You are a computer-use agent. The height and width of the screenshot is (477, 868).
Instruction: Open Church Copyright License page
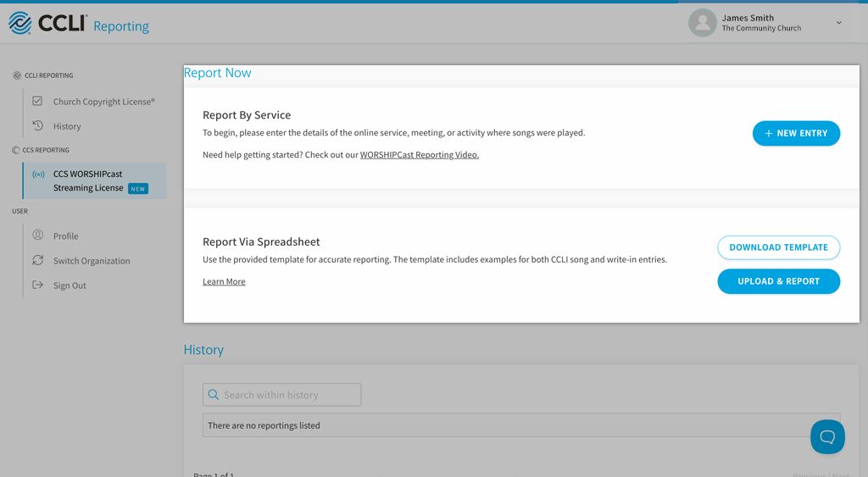tap(104, 102)
